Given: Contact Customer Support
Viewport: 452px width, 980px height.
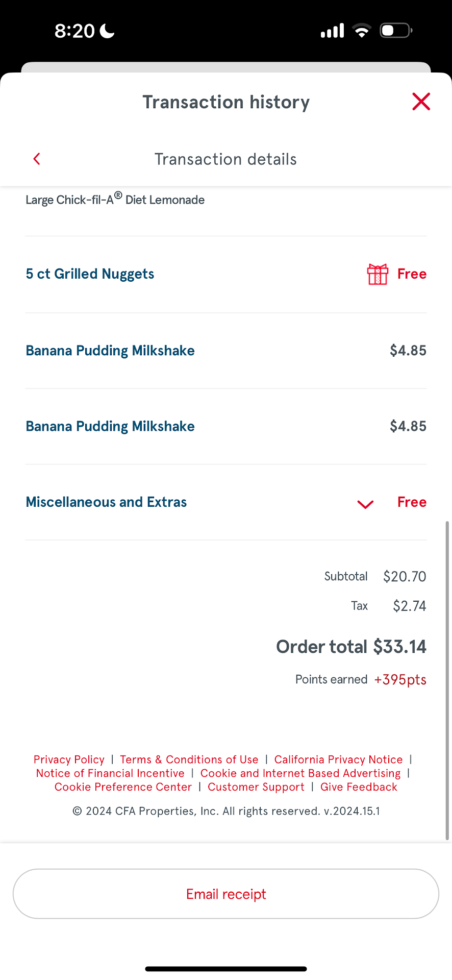Looking at the screenshot, I should (x=256, y=787).
